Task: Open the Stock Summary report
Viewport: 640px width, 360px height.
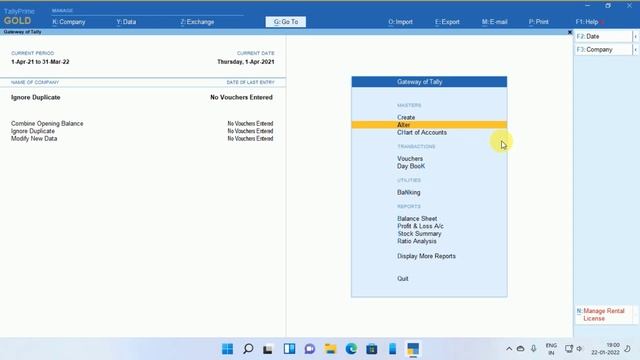Action: tap(419, 234)
